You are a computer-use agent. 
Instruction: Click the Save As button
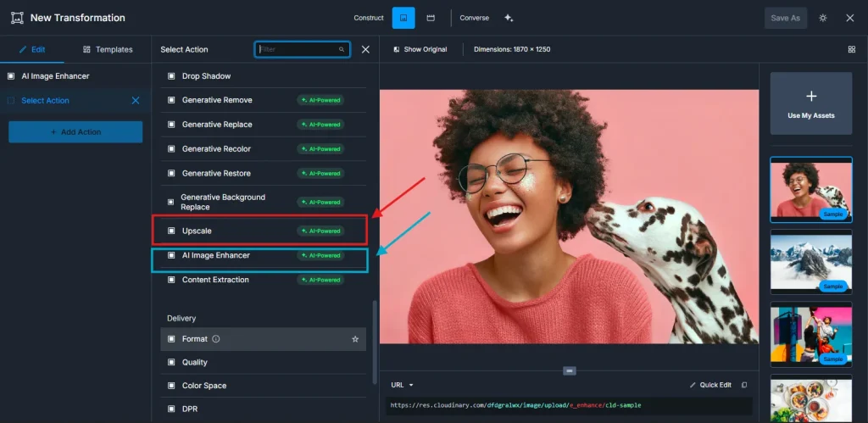pyautogui.click(x=786, y=18)
